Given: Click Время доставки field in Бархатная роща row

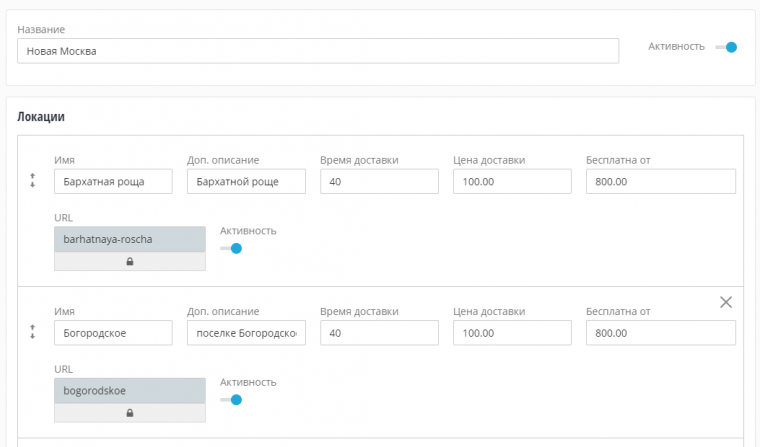Looking at the screenshot, I should point(379,181).
